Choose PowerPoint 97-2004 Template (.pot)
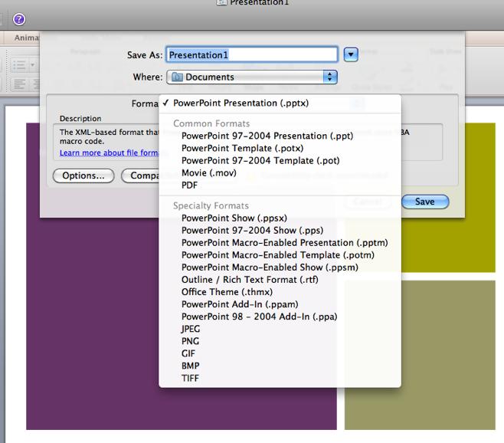This screenshot has width=504, height=443. point(280,160)
